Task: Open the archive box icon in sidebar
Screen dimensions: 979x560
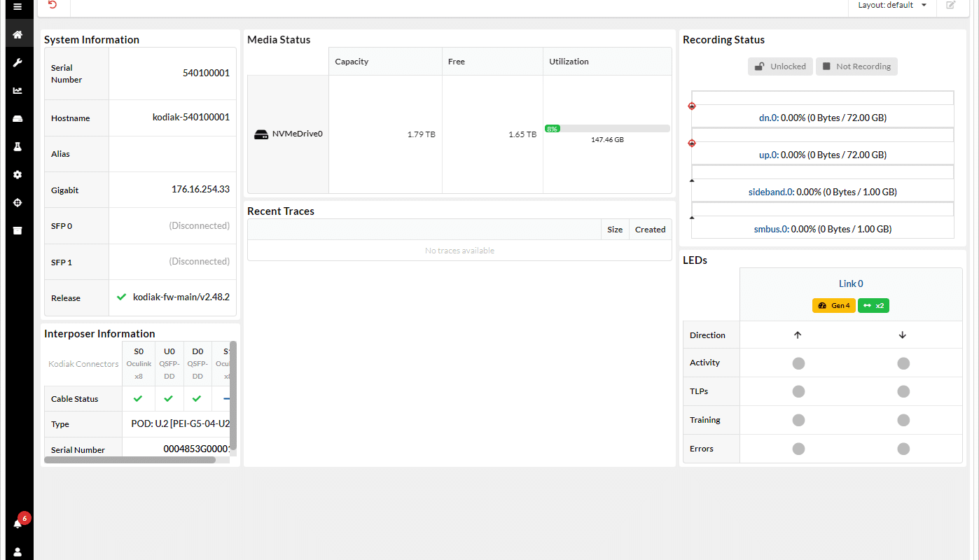Action: point(18,230)
